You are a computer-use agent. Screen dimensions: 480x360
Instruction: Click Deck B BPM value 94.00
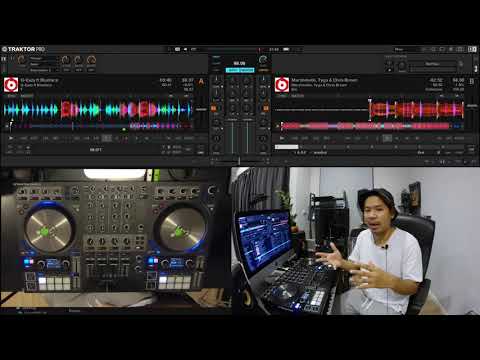[x=458, y=80]
